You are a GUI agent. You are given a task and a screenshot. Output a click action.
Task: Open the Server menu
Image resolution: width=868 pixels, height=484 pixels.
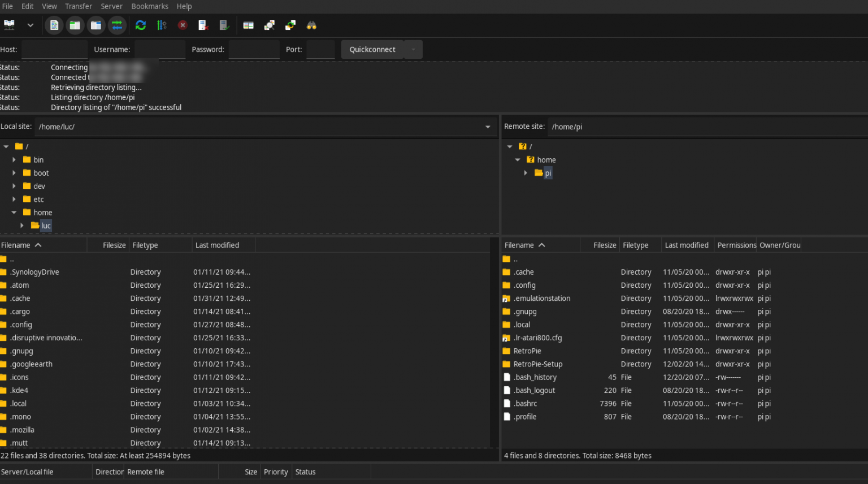(x=112, y=6)
